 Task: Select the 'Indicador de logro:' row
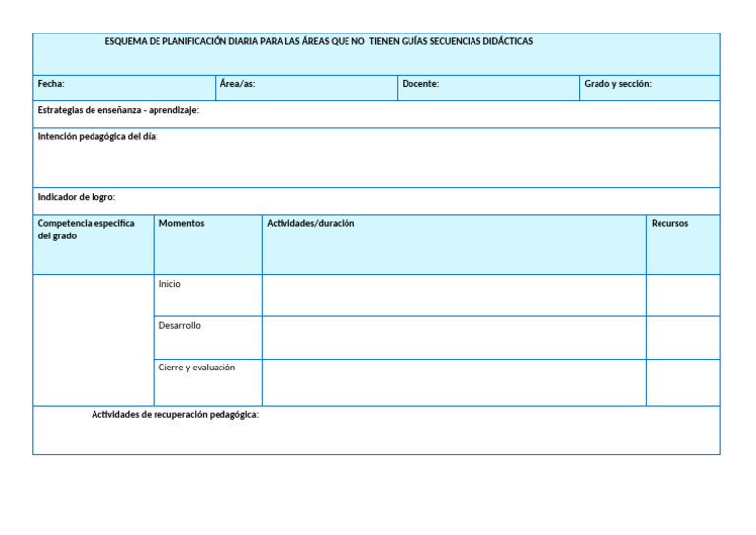pyautogui.click(x=376, y=201)
